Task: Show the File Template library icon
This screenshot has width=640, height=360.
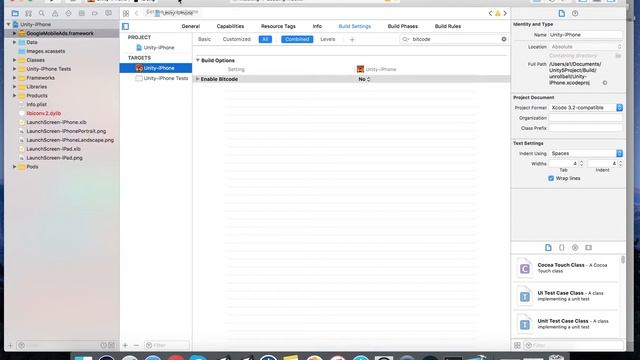Action: click(548, 247)
